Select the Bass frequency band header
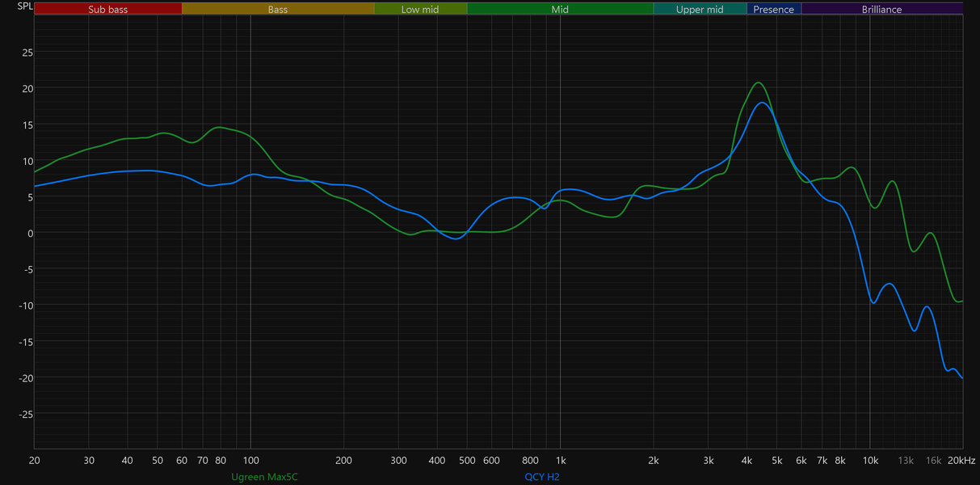Screen dimensions: 980x485 [x=278, y=10]
